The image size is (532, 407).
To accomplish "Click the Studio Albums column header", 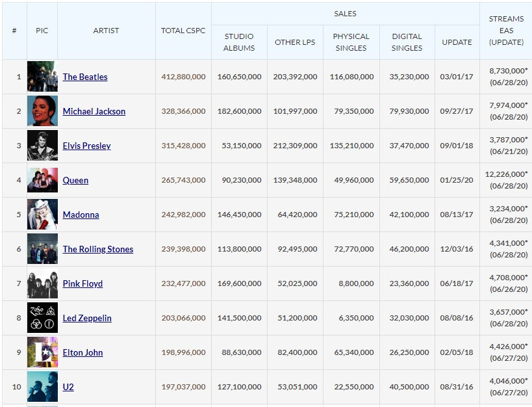I will (x=239, y=42).
